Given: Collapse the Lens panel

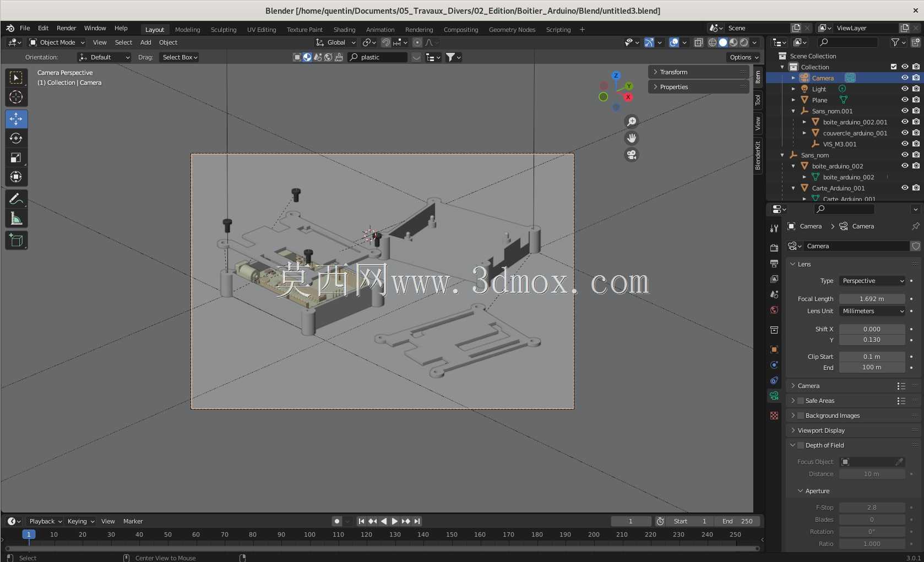Looking at the screenshot, I should point(853,264).
